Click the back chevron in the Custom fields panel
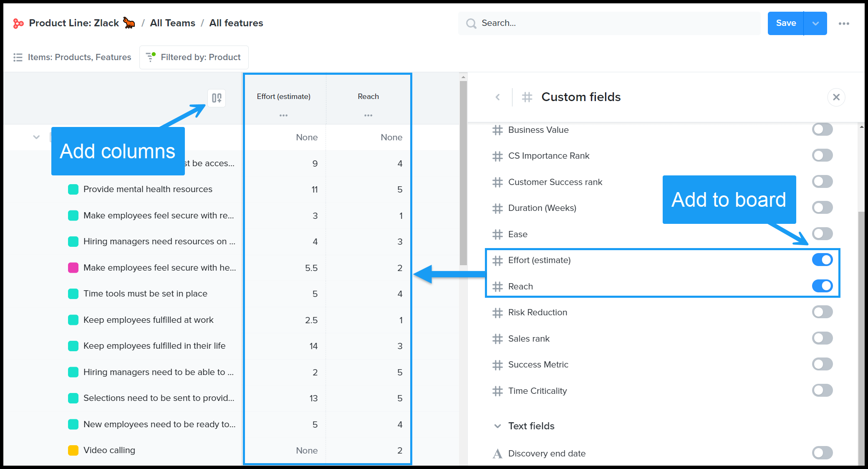 tap(498, 97)
